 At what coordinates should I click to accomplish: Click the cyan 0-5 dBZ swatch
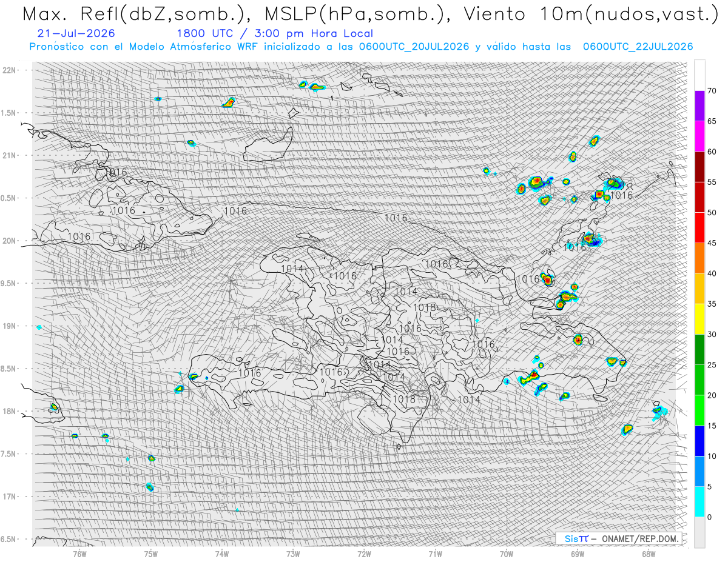click(699, 502)
